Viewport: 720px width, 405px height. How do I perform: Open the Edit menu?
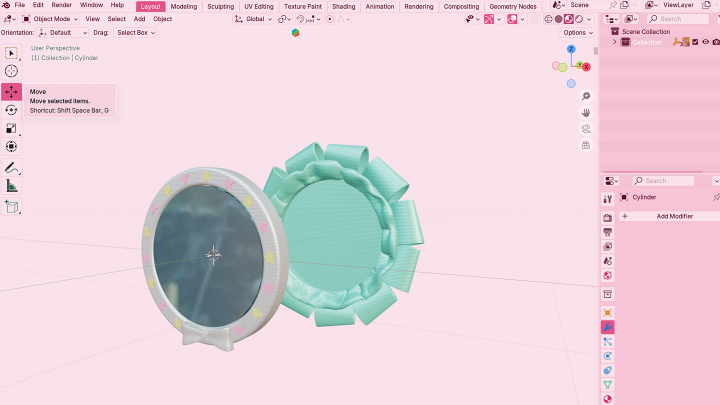38,5
